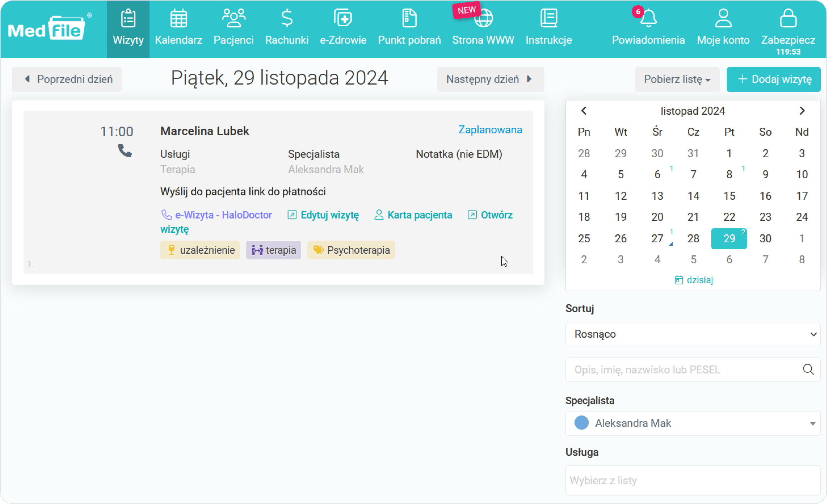Select 8 November in the calendar
Image resolution: width=827 pixels, height=504 pixels.
(x=729, y=174)
